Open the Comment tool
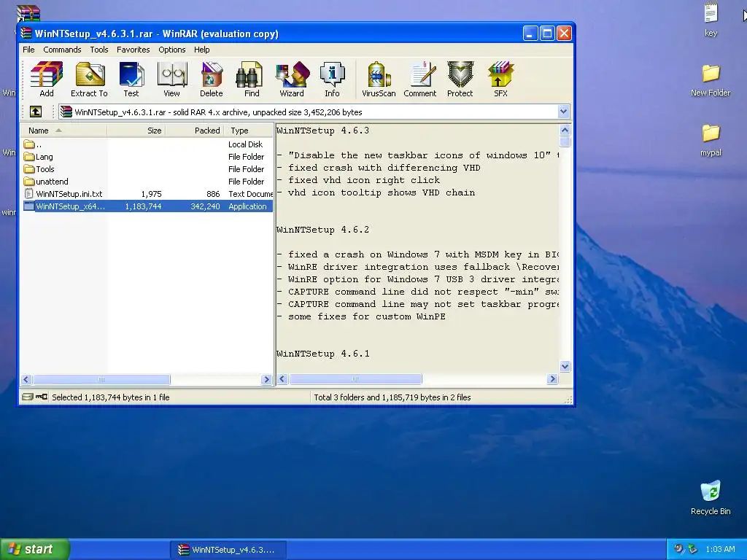This screenshot has width=747, height=560. click(x=419, y=79)
